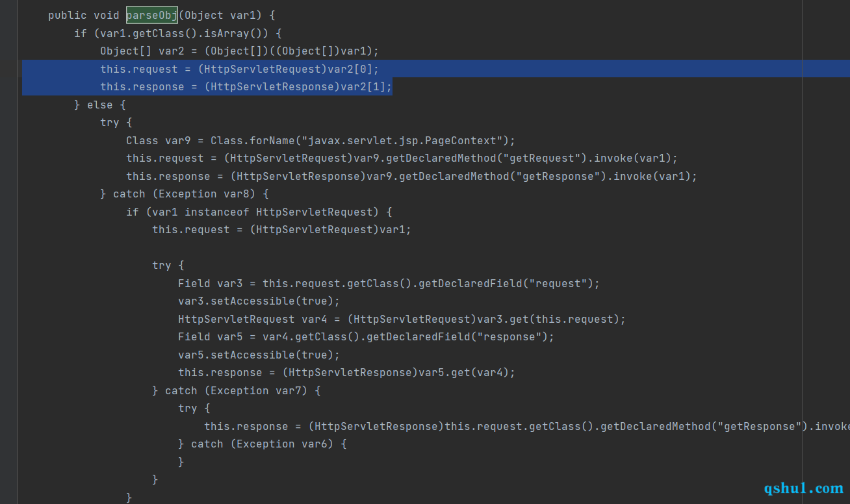Click the var3.setAccessible(true) statement
Screen dimensions: 850x504
(x=259, y=301)
